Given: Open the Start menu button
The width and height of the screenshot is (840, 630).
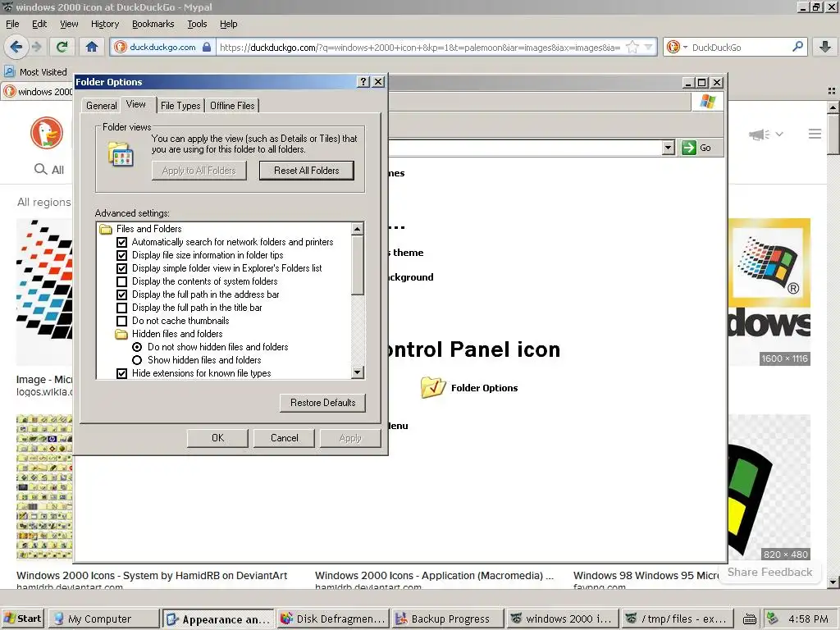Looking at the screenshot, I should pos(22,619).
